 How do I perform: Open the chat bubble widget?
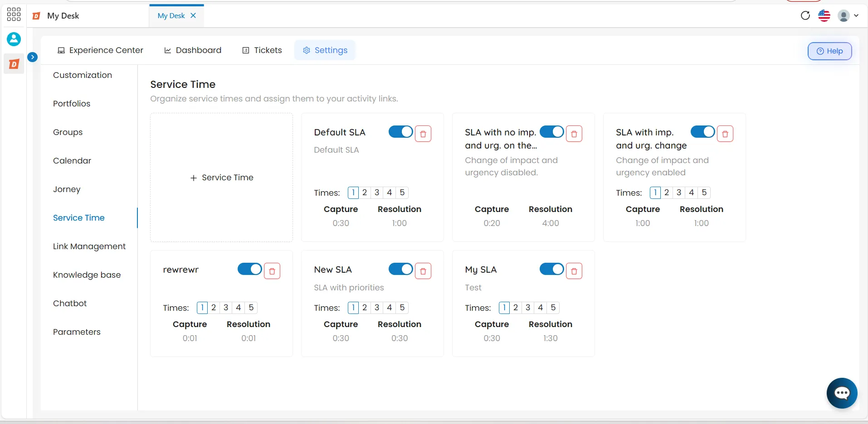(x=842, y=393)
